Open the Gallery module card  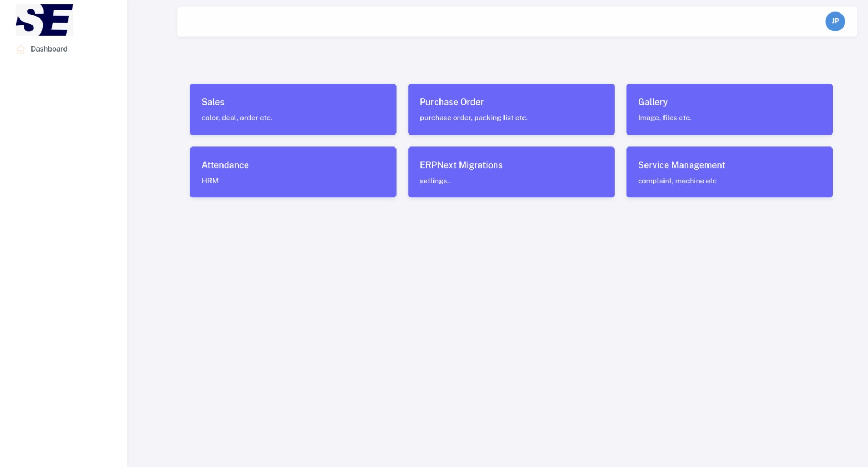tap(729, 109)
